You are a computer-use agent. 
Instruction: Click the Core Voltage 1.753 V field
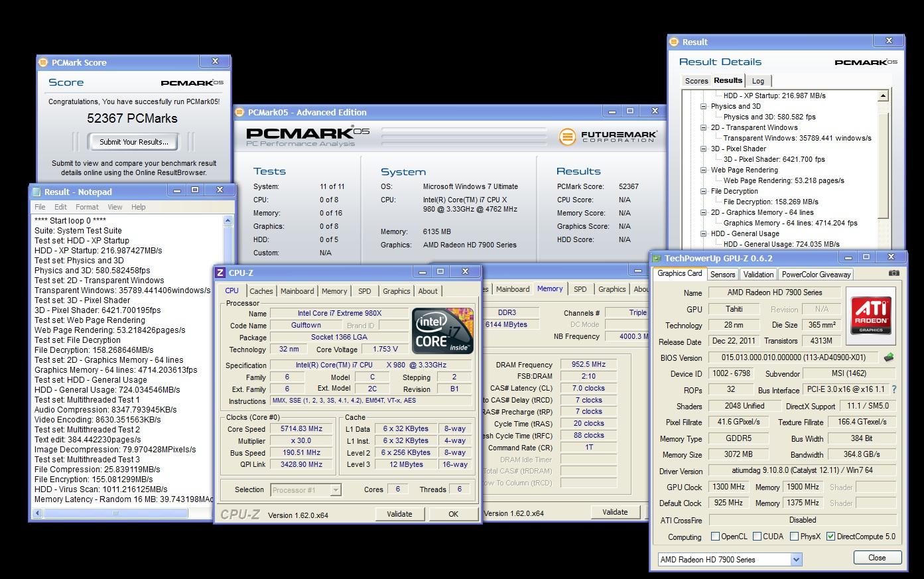385,349
